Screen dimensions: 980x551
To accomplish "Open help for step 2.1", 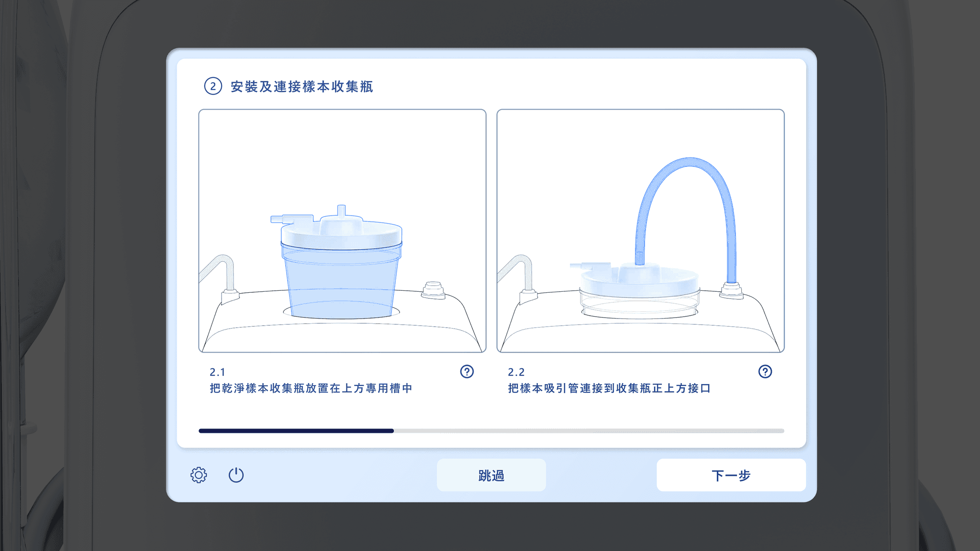I will pos(467,372).
